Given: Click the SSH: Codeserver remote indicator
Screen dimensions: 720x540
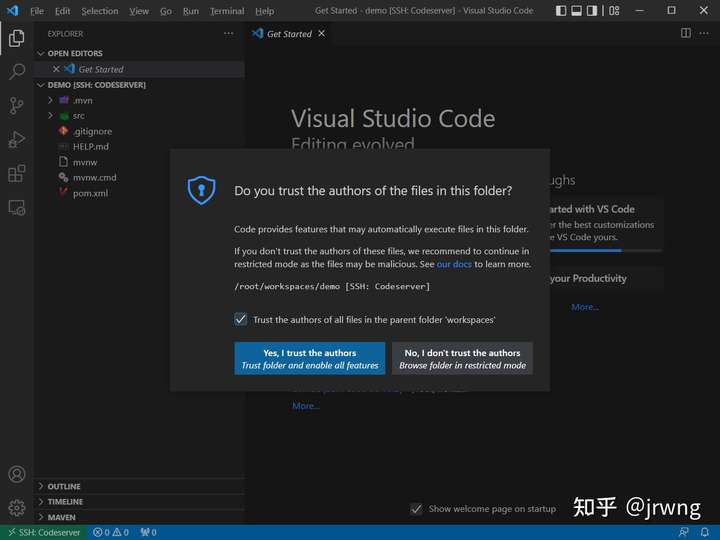Looking at the screenshot, I should point(44,532).
